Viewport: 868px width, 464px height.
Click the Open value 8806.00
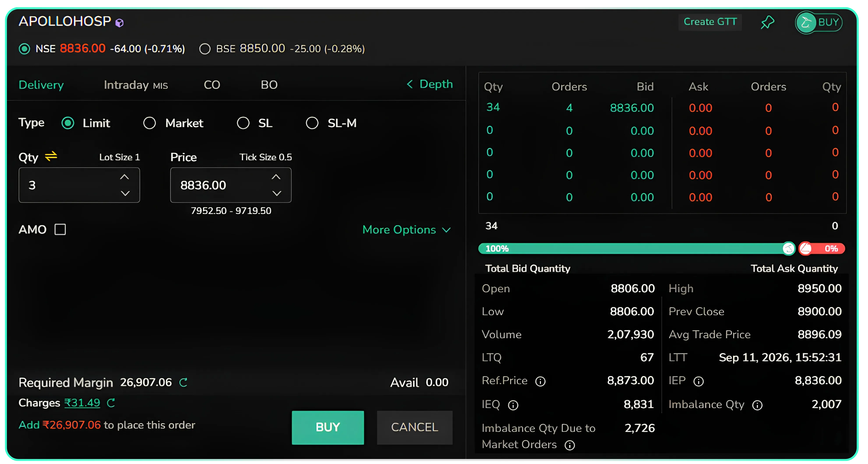coord(633,289)
